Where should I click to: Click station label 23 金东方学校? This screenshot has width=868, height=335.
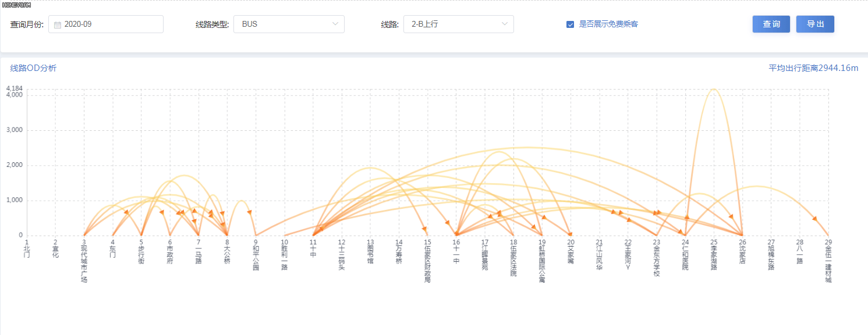click(657, 258)
